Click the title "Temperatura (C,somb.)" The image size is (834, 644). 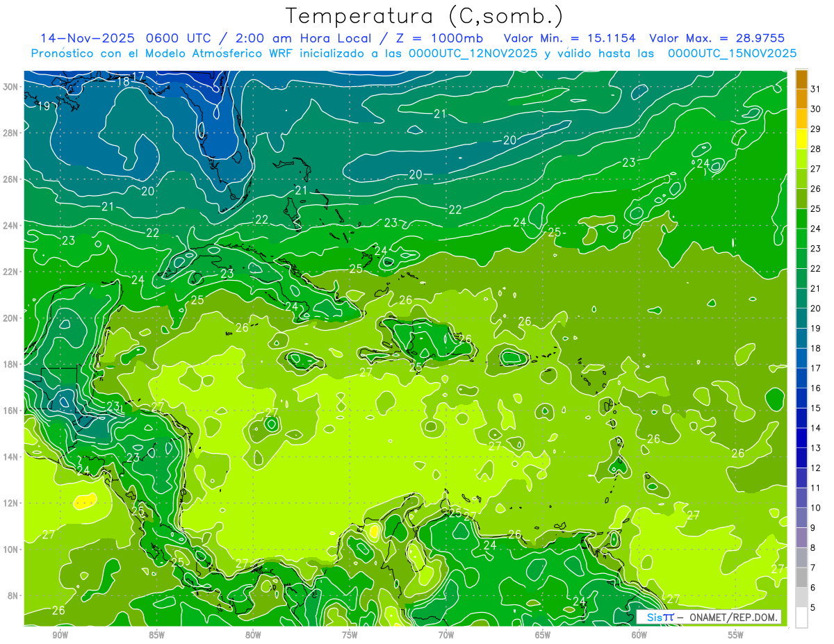[425, 17]
